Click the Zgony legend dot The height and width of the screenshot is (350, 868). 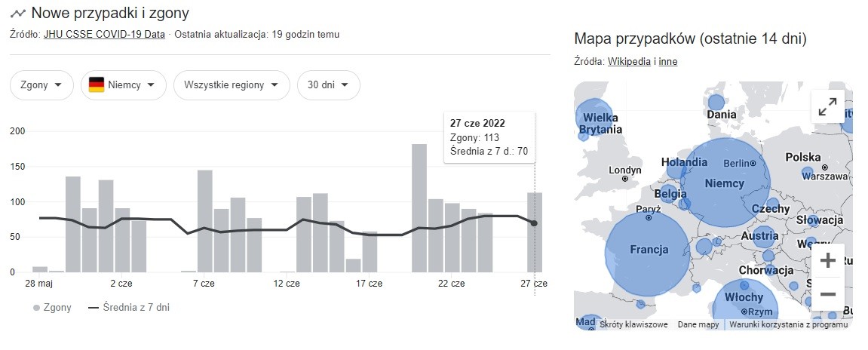click(37, 308)
